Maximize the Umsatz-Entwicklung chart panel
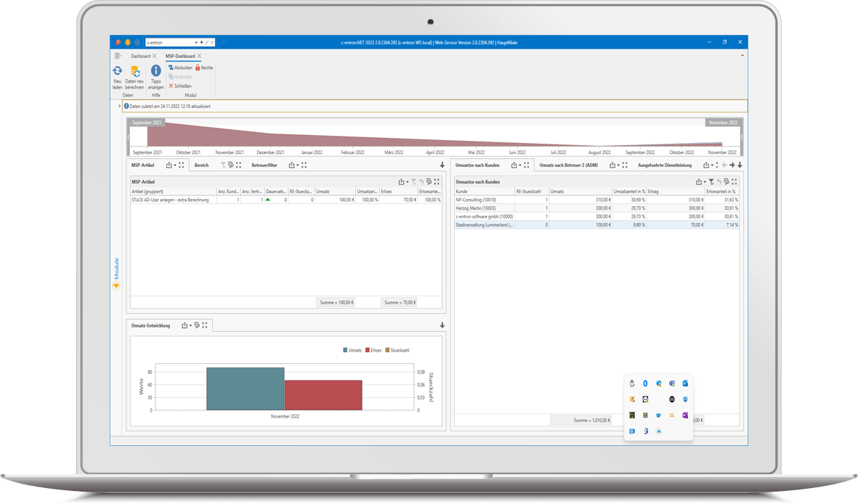The width and height of the screenshot is (858, 504). click(x=205, y=325)
